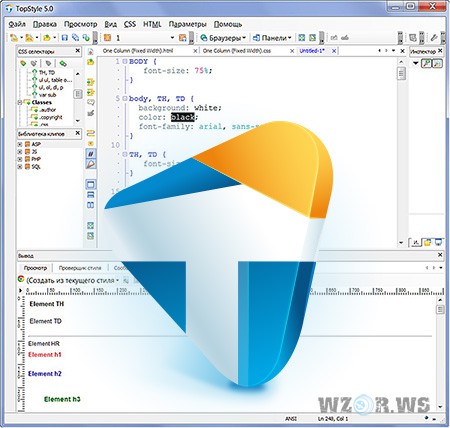450x428 pixels.
Task: Select the .copyright class in the selector tree
Action: (x=51, y=117)
